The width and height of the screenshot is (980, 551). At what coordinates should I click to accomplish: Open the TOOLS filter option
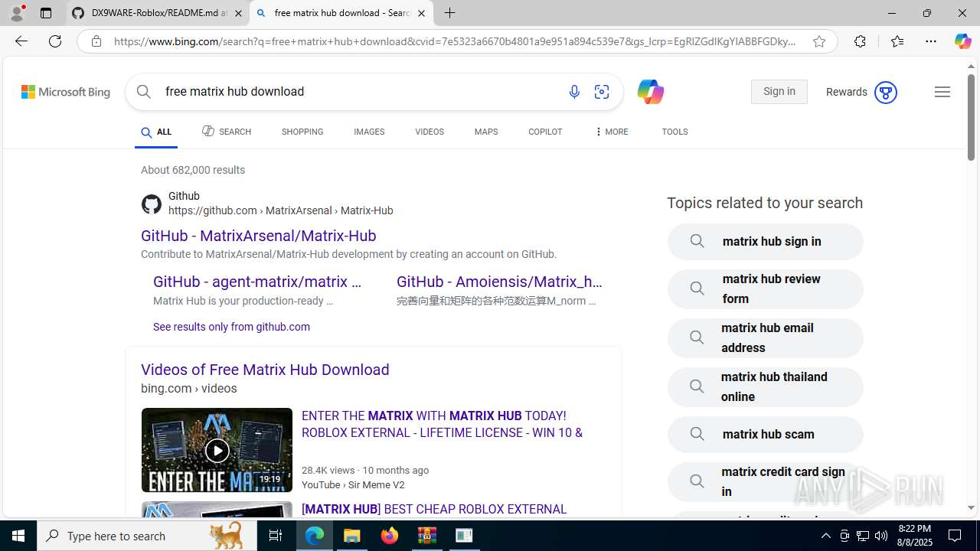[x=675, y=132]
